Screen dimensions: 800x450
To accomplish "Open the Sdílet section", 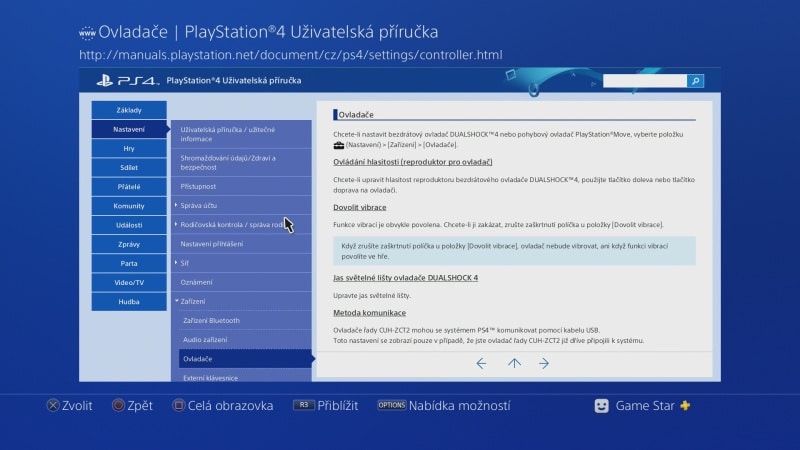I will (129, 167).
